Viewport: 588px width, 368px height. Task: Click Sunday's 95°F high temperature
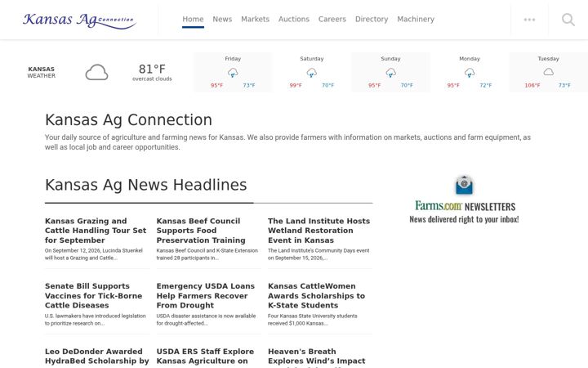375,86
